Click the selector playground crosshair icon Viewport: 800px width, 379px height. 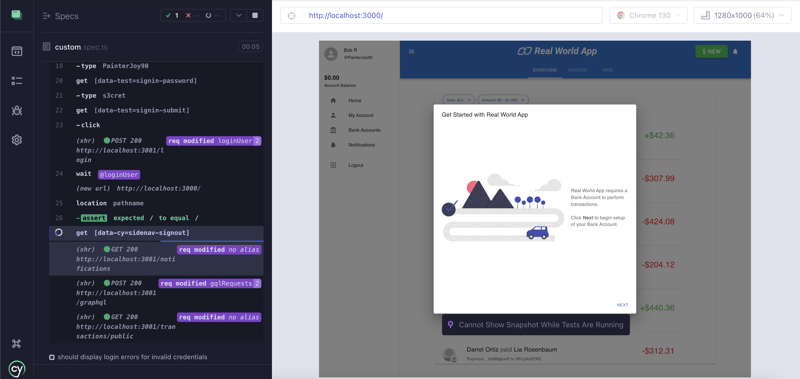[291, 15]
